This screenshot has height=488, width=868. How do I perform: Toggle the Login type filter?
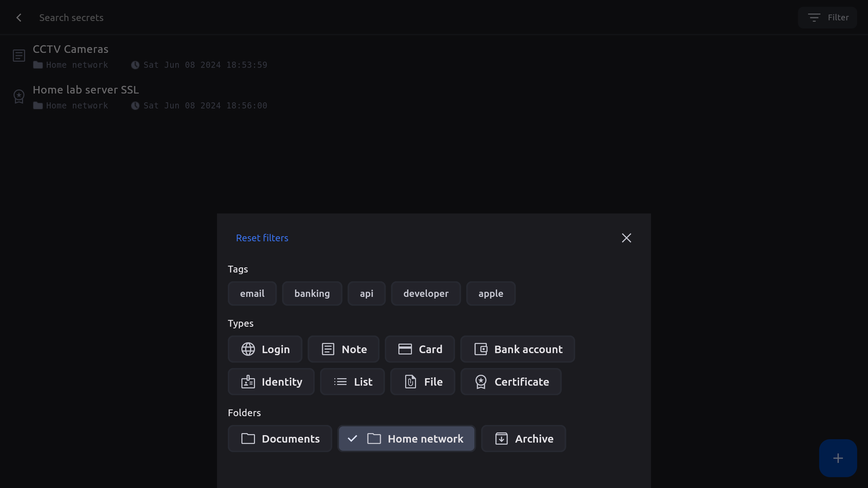(265, 349)
